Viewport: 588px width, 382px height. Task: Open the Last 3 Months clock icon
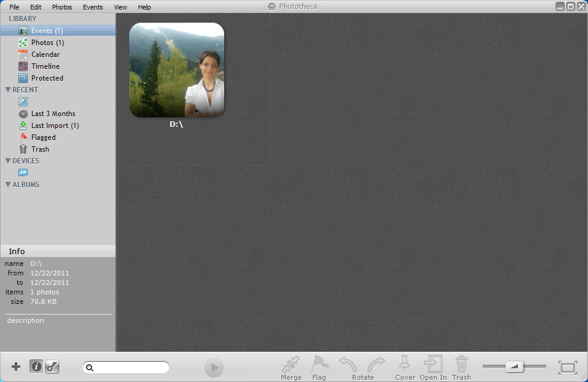23,114
